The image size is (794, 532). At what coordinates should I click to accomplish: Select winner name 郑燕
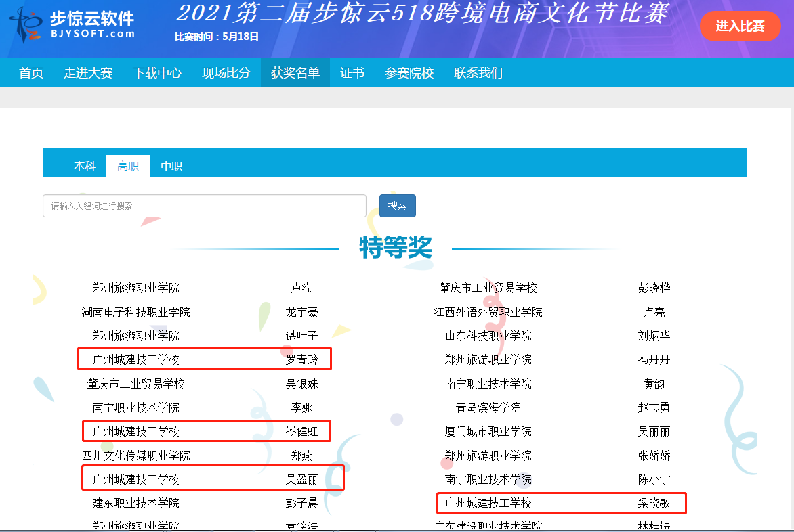click(301, 456)
